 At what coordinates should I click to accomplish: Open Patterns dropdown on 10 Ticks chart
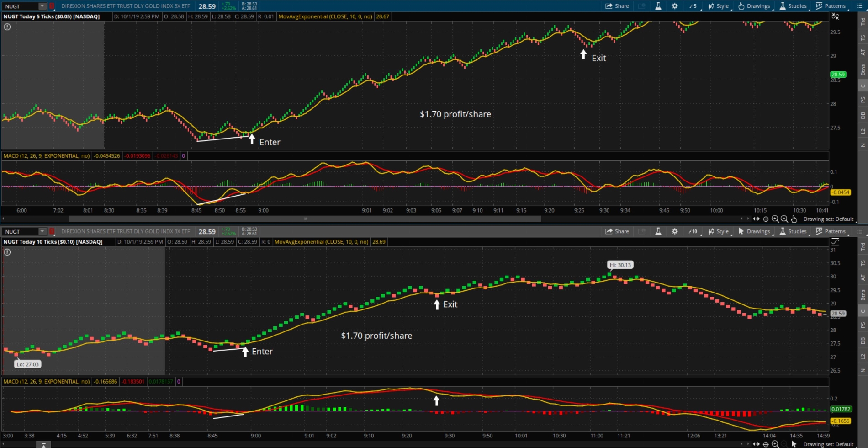coord(832,231)
